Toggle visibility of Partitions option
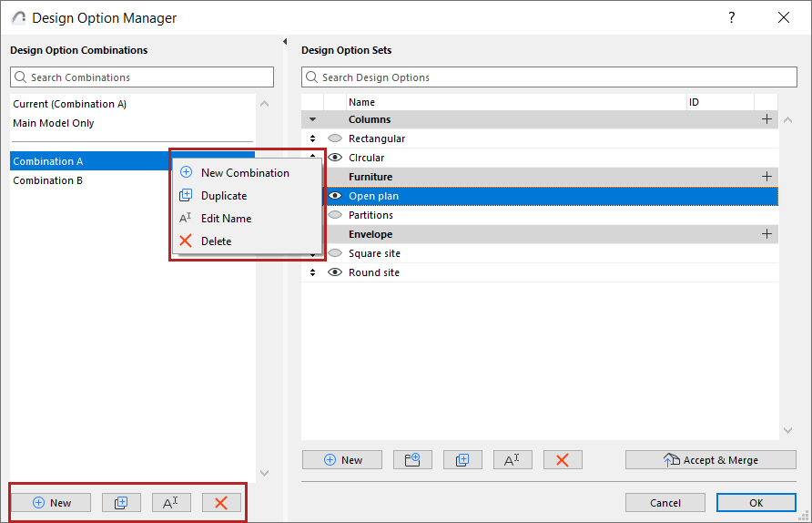The width and height of the screenshot is (812, 523). click(335, 215)
